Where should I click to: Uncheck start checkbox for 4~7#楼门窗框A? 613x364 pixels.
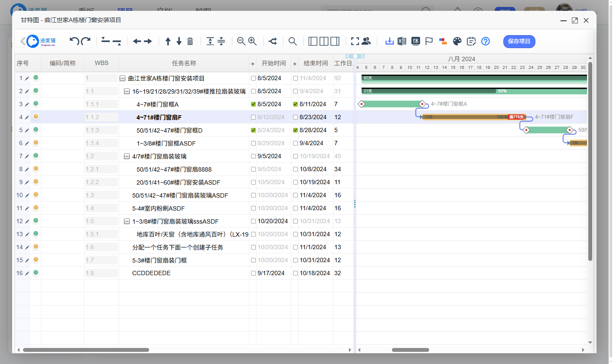(253, 104)
